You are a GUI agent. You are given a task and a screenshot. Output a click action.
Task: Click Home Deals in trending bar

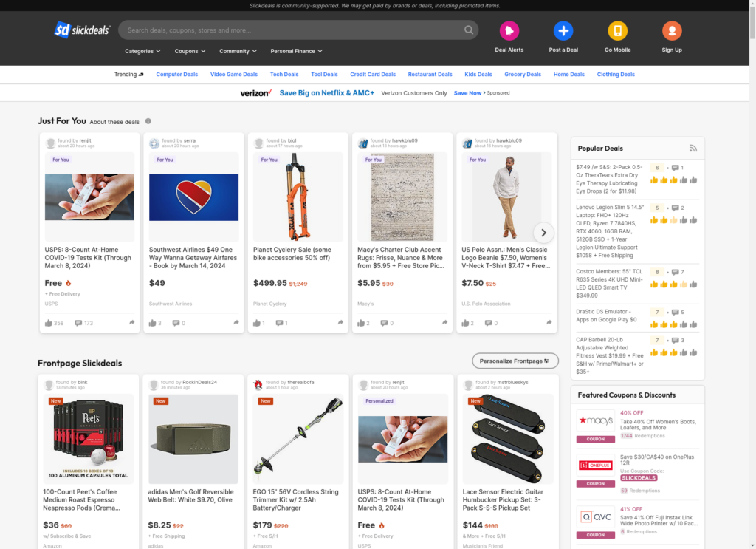click(569, 75)
